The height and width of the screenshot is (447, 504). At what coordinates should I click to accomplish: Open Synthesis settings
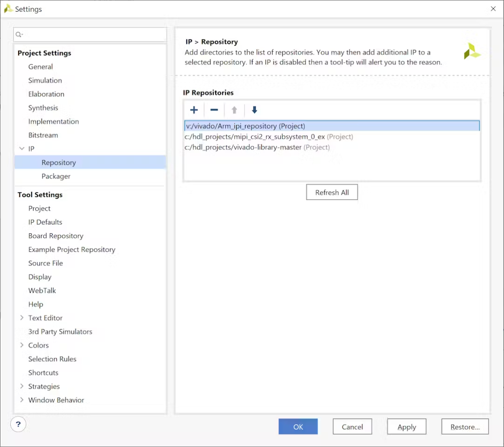point(43,108)
